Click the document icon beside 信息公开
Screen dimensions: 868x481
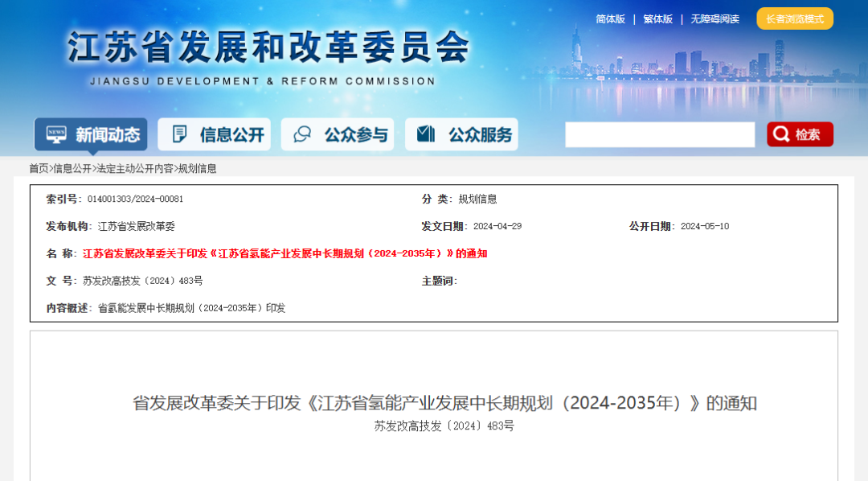(x=179, y=134)
